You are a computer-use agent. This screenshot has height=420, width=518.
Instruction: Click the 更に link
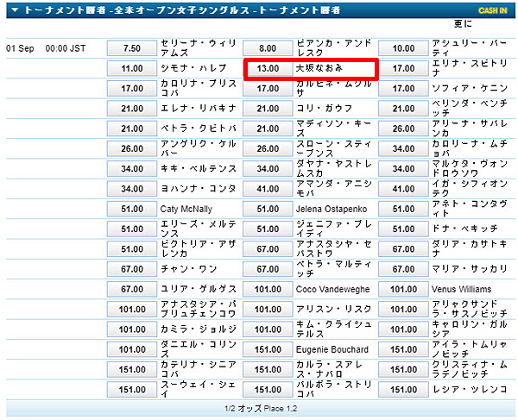point(463,24)
